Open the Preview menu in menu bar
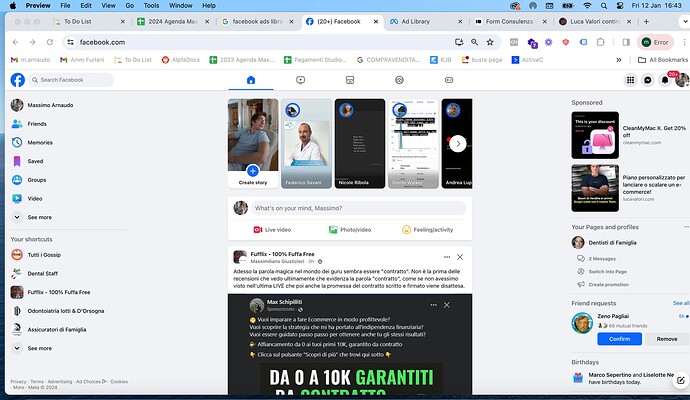The height and width of the screenshot is (400, 690). click(38, 5)
